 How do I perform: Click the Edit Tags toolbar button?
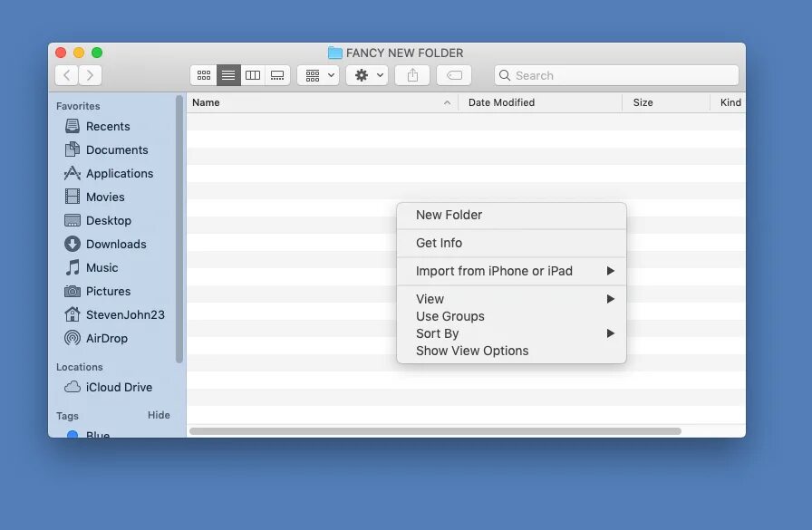pyautogui.click(x=454, y=75)
